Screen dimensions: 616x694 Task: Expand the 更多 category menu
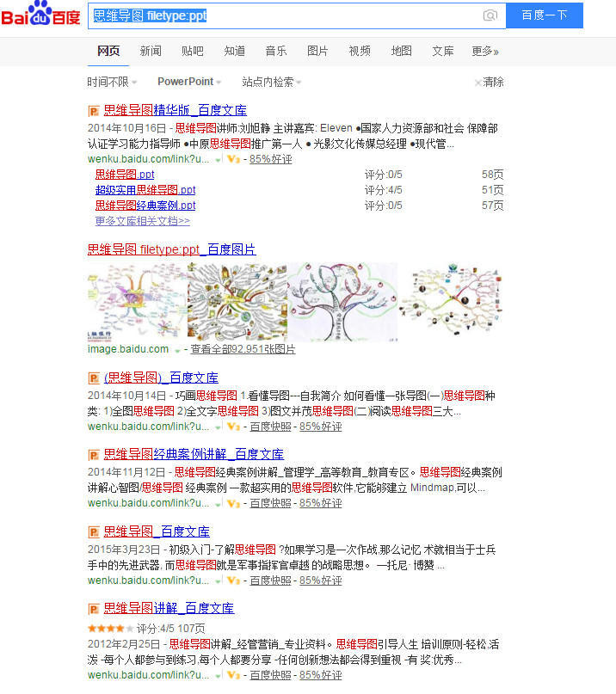click(484, 52)
